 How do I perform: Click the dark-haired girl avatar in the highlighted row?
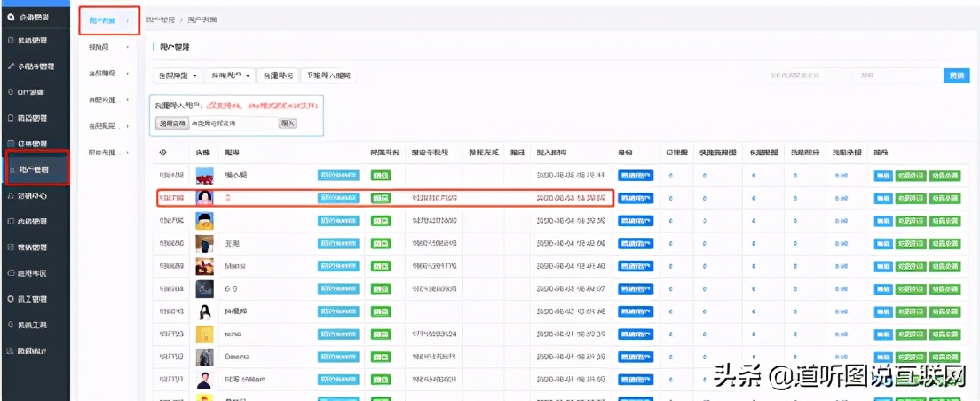coord(204,198)
